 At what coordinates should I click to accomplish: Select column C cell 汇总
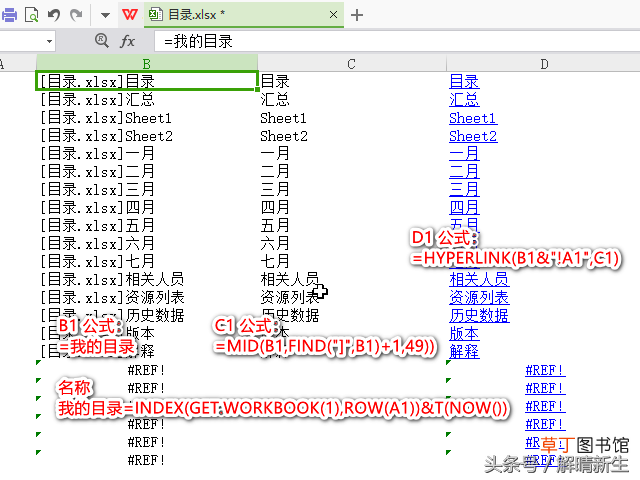tap(352, 99)
